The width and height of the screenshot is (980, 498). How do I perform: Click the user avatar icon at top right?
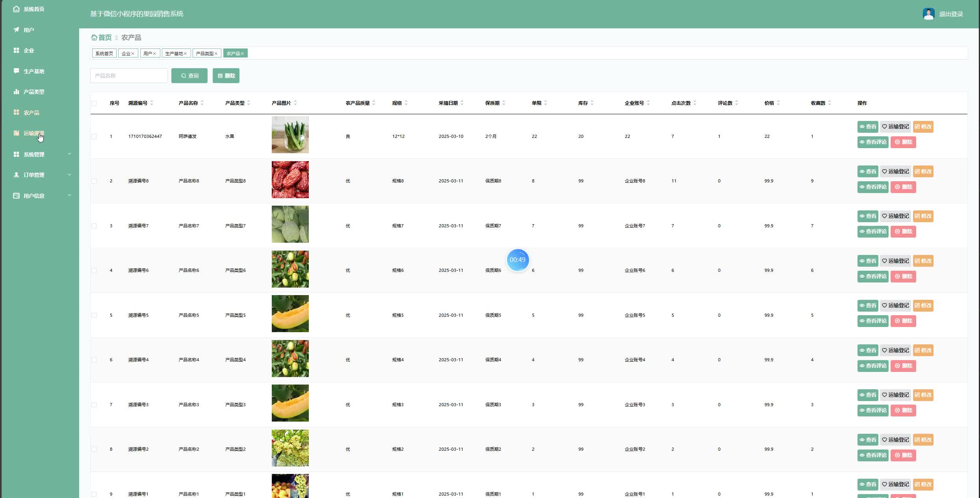(x=928, y=14)
